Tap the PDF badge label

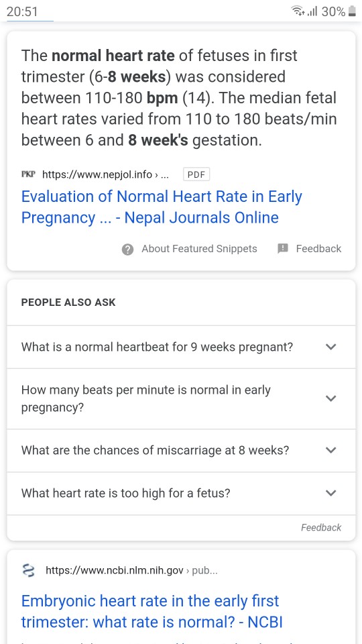pyautogui.click(x=196, y=174)
